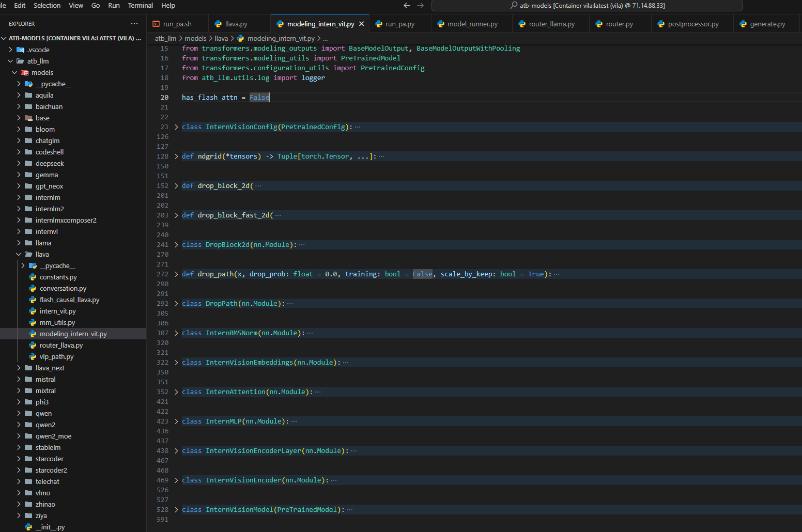Click llava breadcrumb segment
The height and width of the screenshot is (532, 802).
(221, 38)
